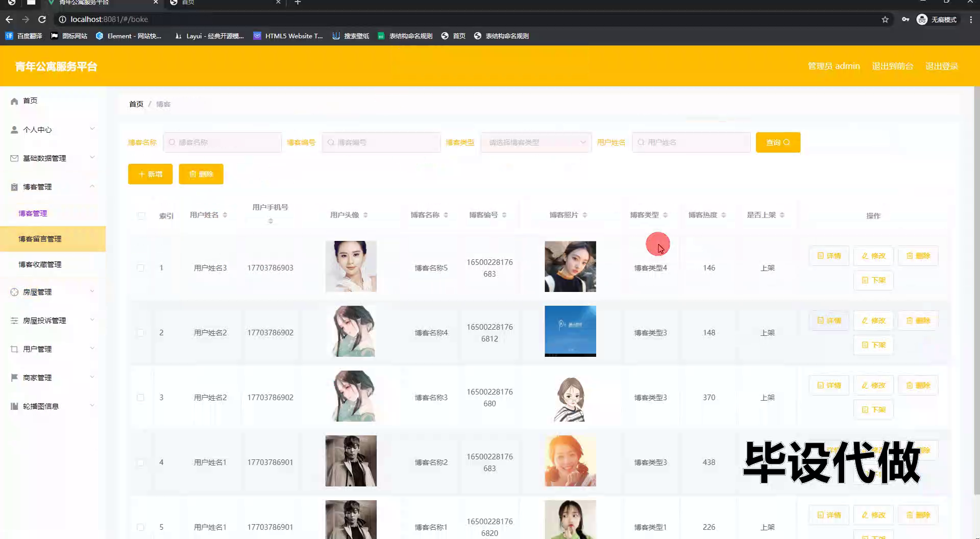Sort by 博客编号 column arrows
The width and height of the screenshot is (980, 539).
[x=504, y=215]
